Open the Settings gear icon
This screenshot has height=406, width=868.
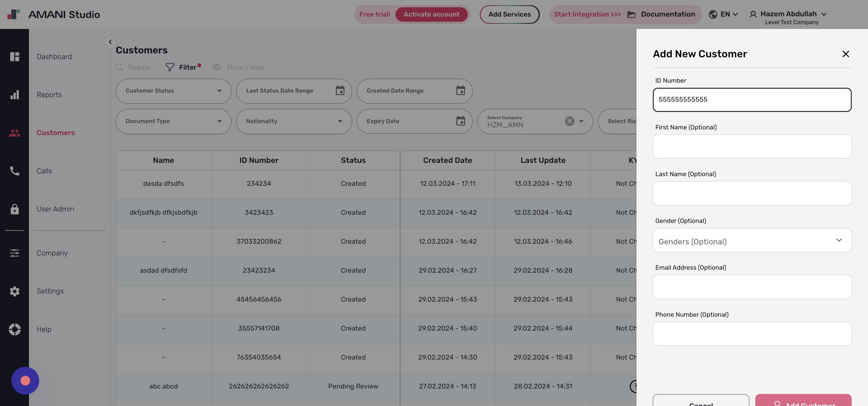click(x=15, y=291)
